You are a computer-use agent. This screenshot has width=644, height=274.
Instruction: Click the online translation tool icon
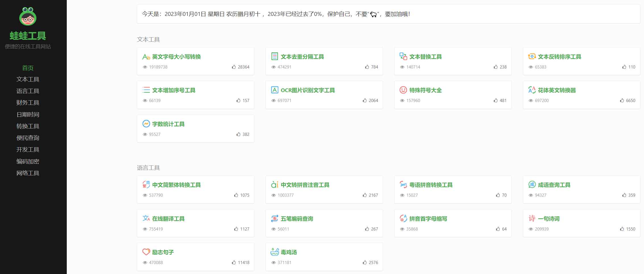point(146,218)
